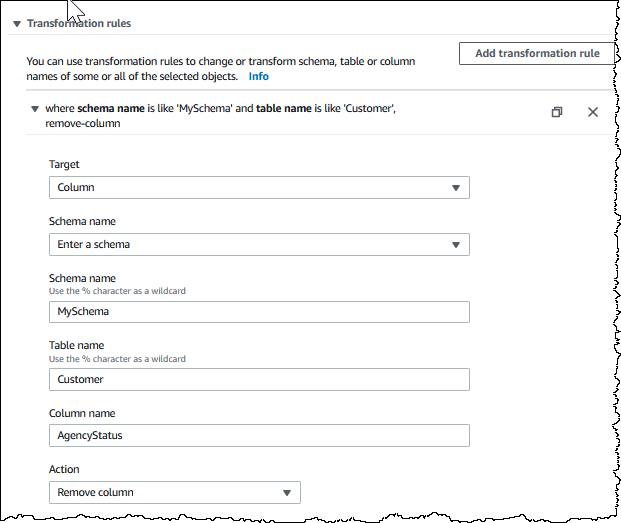Focus the AgencyStatus column name field
The width and height of the screenshot is (621, 523).
point(259,435)
